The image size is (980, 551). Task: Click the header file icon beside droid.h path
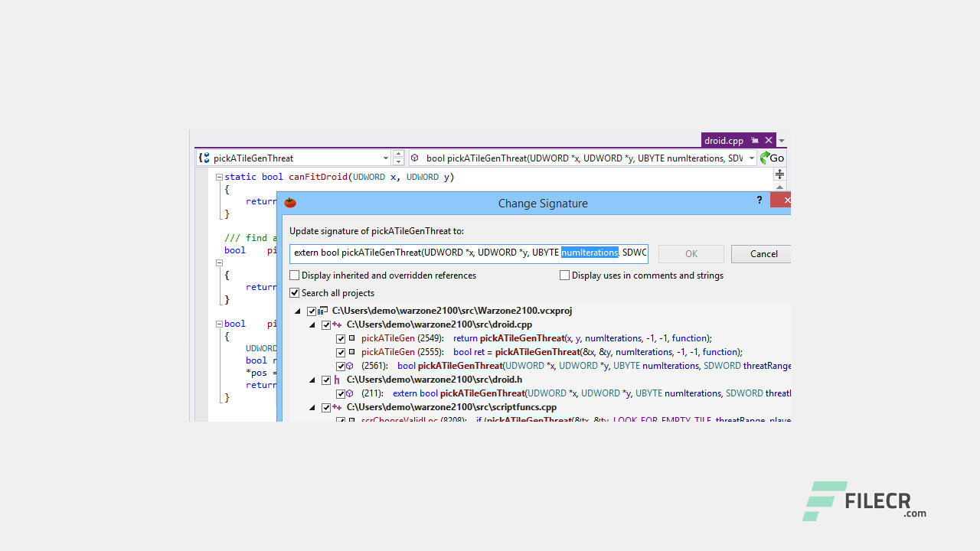(337, 380)
